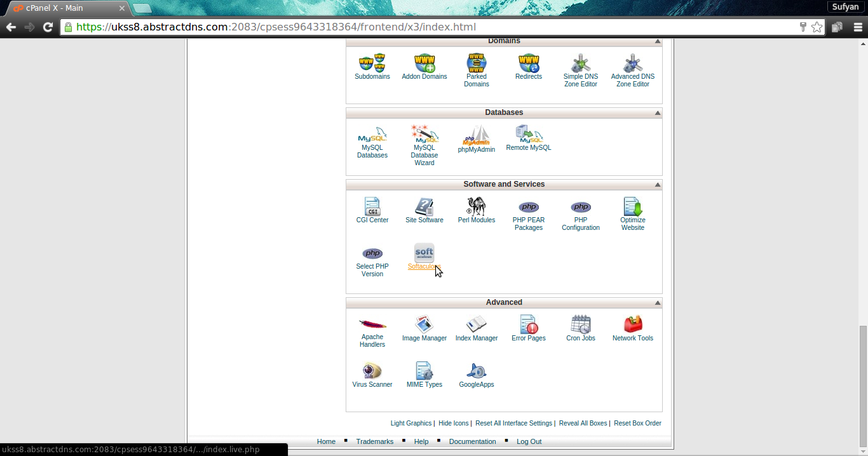Open saved password key icon
868x456 pixels.
pyautogui.click(x=803, y=27)
